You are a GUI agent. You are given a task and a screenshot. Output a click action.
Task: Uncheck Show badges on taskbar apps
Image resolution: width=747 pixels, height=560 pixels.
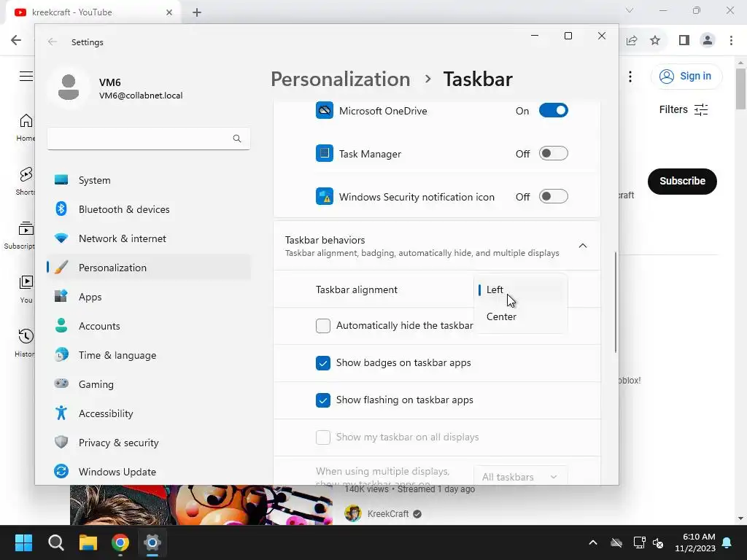point(323,363)
